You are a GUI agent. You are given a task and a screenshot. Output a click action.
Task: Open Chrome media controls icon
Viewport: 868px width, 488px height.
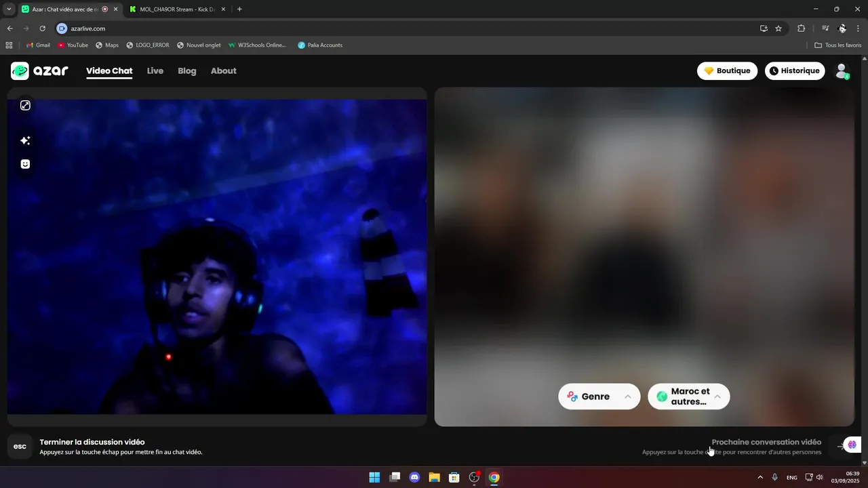pos(825,28)
